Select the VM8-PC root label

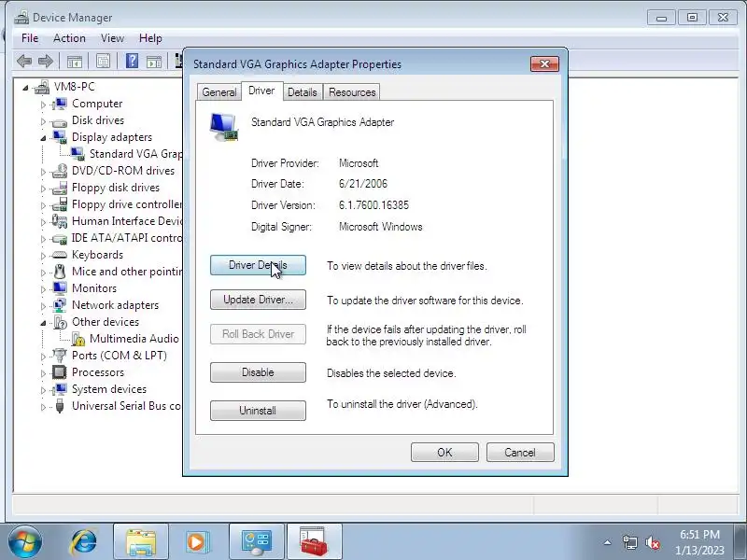coord(75,87)
